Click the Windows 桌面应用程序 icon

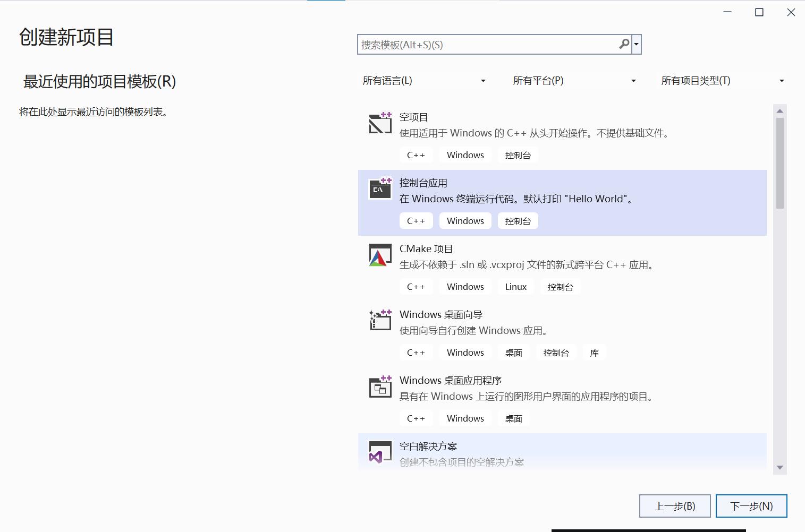click(x=380, y=386)
